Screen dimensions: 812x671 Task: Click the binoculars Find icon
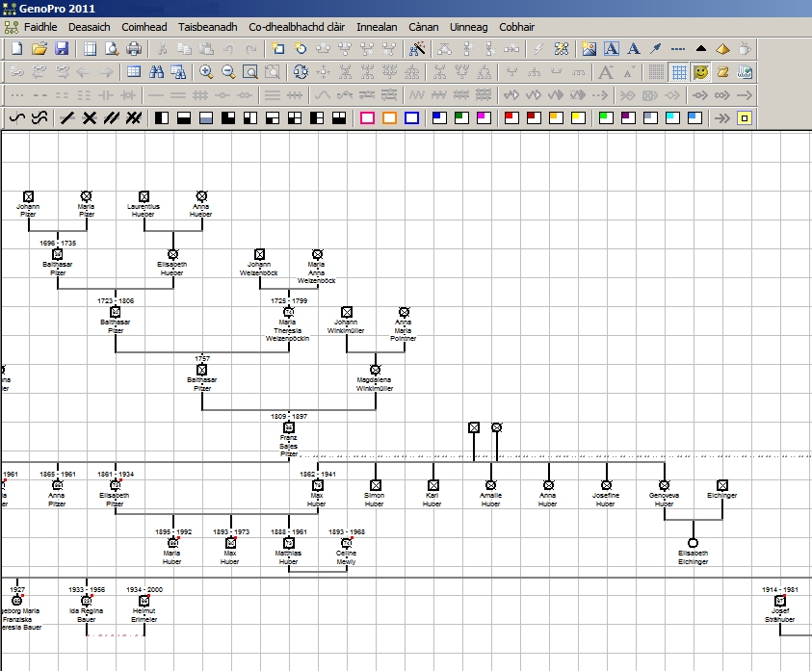click(x=156, y=71)
